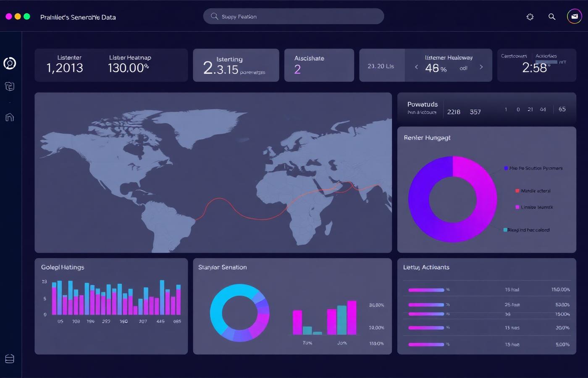Screen dimensions: 588x378
Task: Click the red legend swatch Mindie acteral
Action: tap(517, 191)
